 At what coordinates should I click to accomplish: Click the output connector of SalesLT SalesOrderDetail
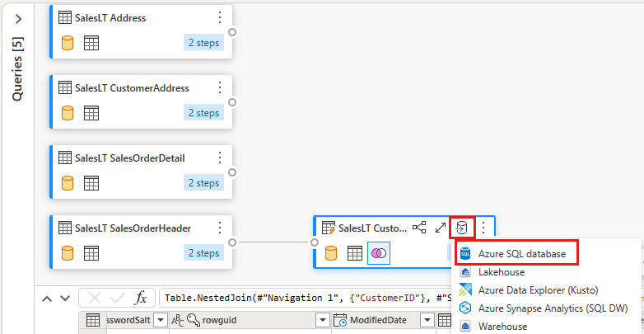point(232,172)
